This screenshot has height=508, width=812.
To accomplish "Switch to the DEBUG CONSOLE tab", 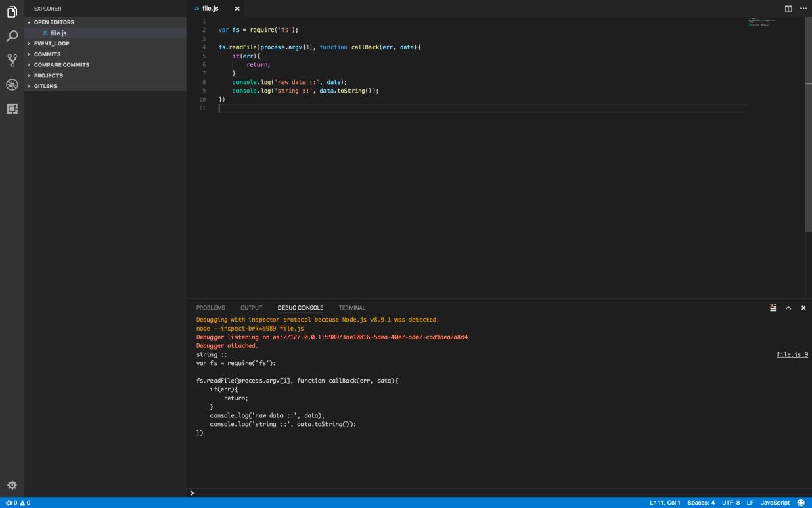I will 300,308.
